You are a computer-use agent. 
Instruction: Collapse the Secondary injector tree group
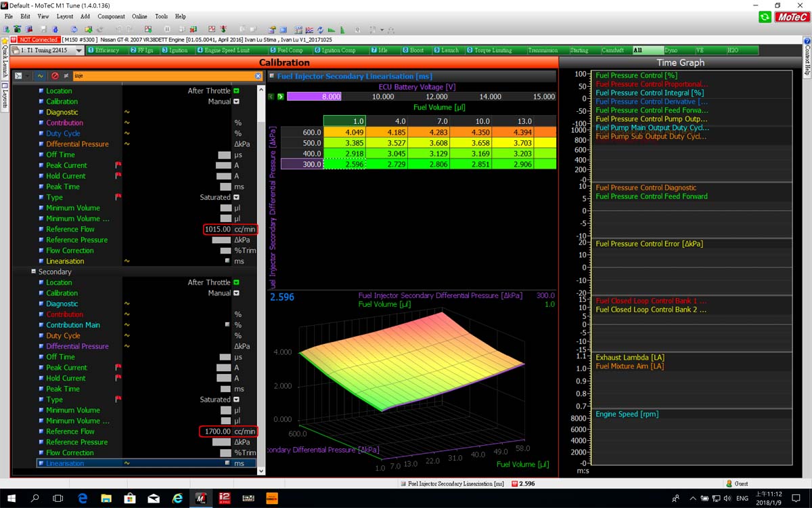click(x=32, y=272)
